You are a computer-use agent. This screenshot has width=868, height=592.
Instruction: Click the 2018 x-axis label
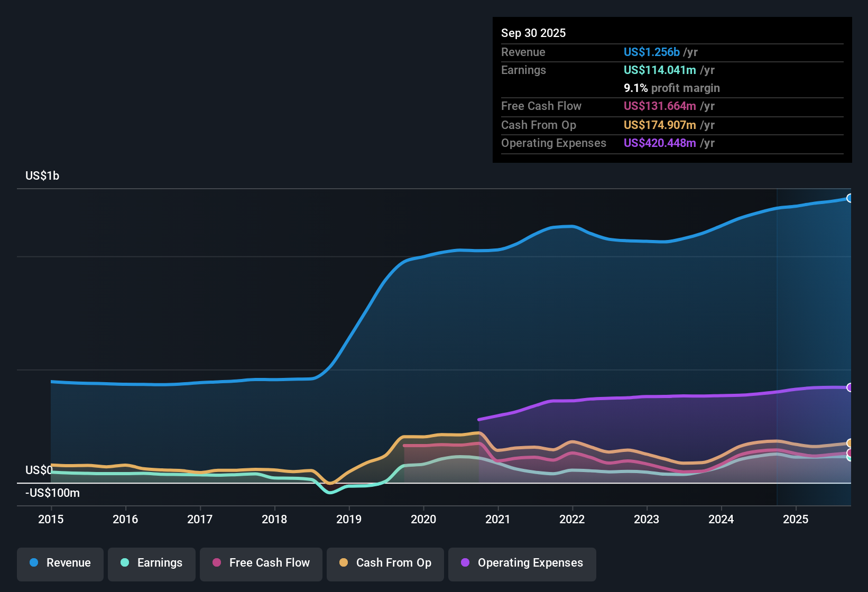pos(274,519)
